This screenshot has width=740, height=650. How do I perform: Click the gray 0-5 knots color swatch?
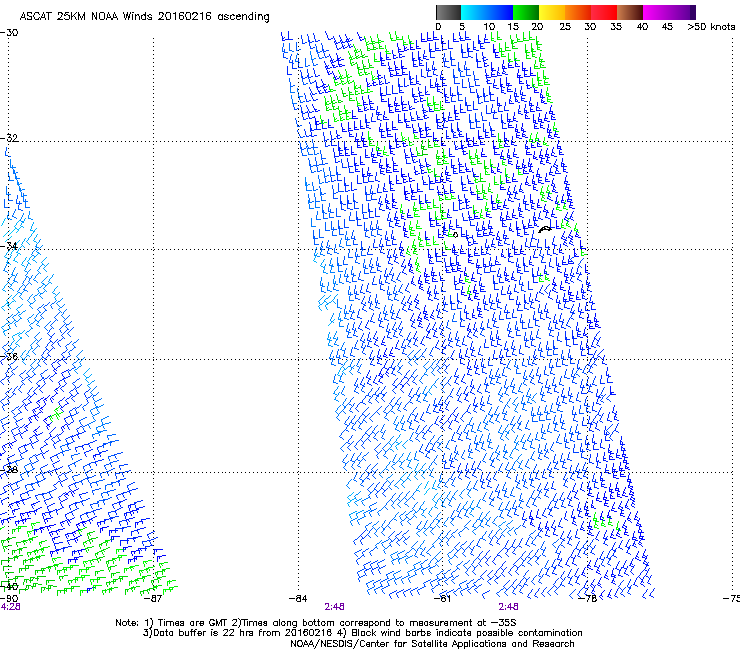[448, 12]
